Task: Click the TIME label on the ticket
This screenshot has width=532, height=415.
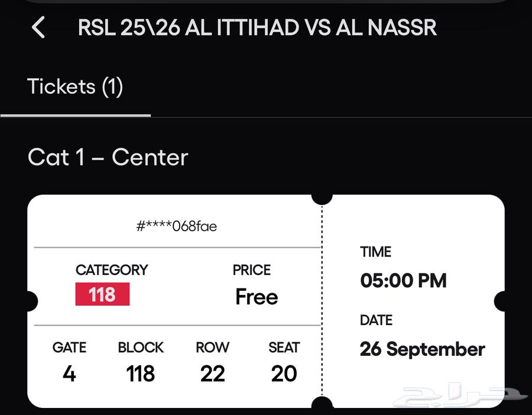Action: pyautogui.click(x=376, y=252)
